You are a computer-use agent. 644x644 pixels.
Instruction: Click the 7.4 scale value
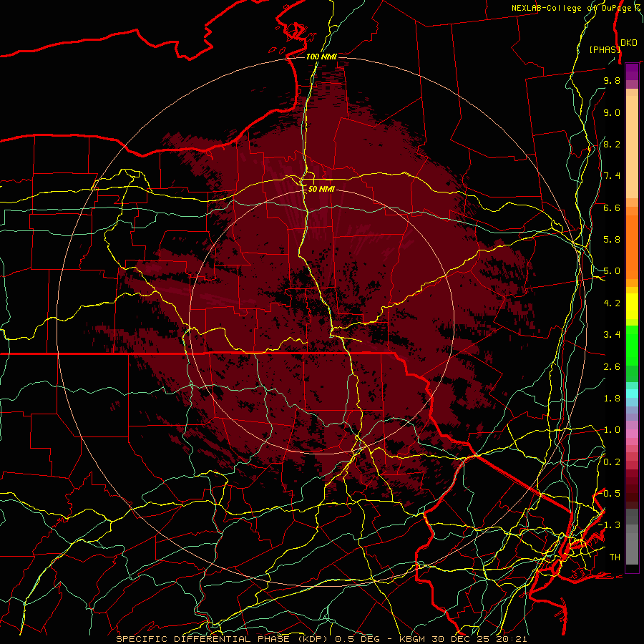click(x=612, y=176)
